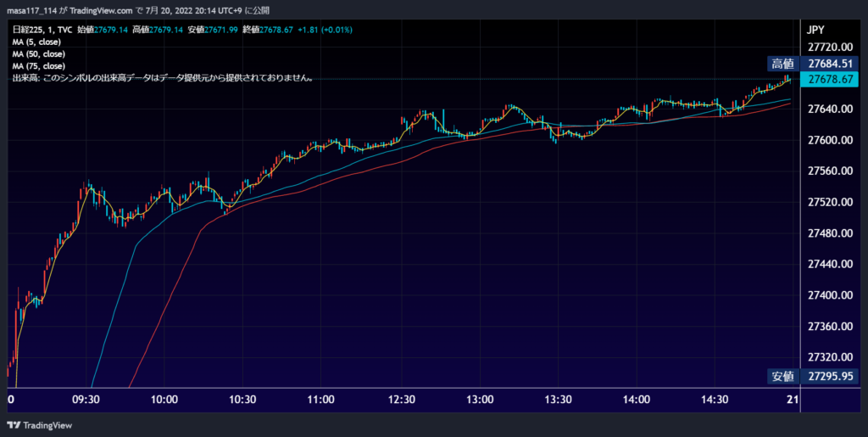Click the 13:00 time axis label
Image resolution: width=868 pixels, height=437 pixels.
(480, 400)
